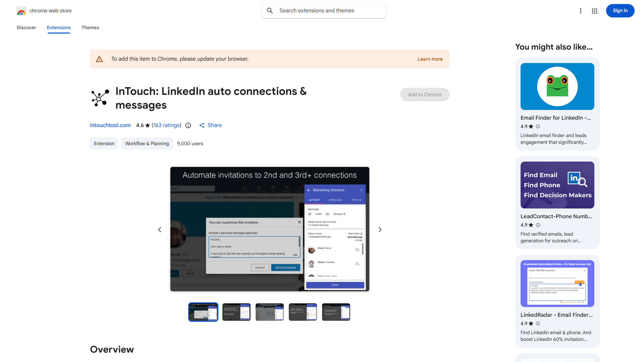644x362 pixels.
Task: Open rating details info icon next to 4.6
Action: [x=188, y=125]
